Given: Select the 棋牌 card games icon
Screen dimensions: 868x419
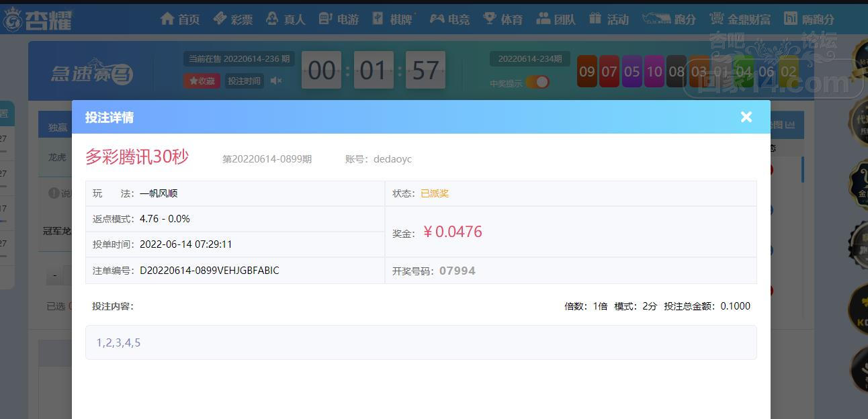Looking at the screenshot, I should tap(378, 19).
